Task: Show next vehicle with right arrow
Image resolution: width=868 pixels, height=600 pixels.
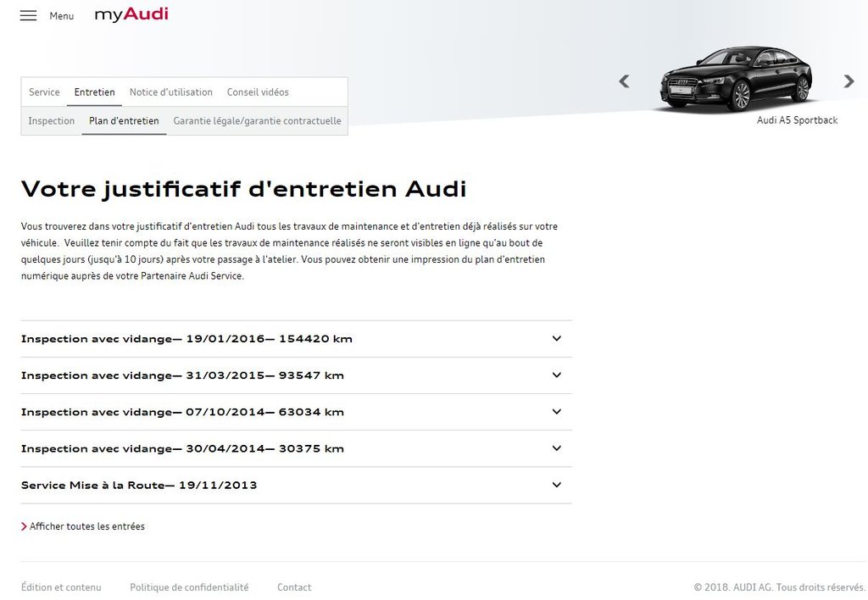Action: pos(849,81)
